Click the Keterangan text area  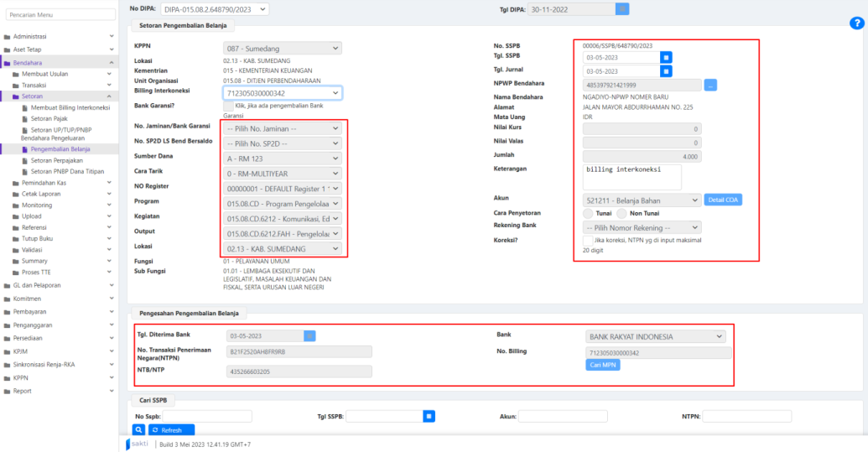tap(632, 176)
